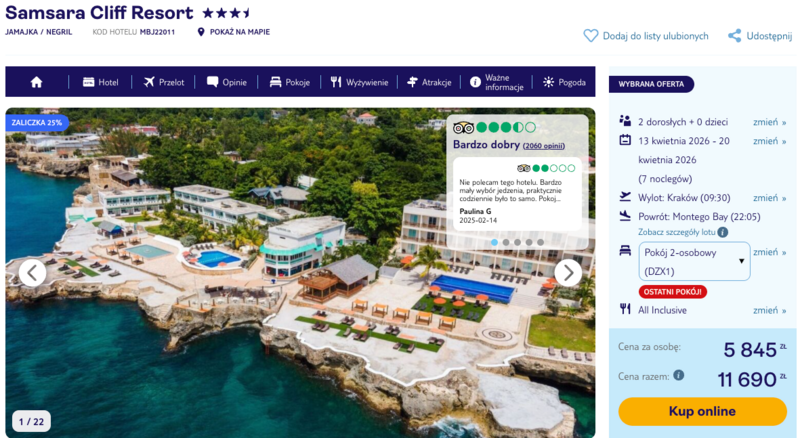Viewport: 800px width, 438px height.
Task: Select the last review carousel dot
Action: pos(540,242)
